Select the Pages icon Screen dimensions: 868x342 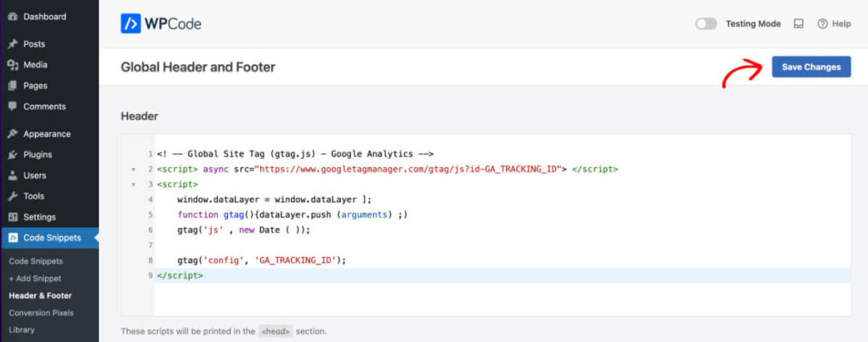tap(13, 86)
